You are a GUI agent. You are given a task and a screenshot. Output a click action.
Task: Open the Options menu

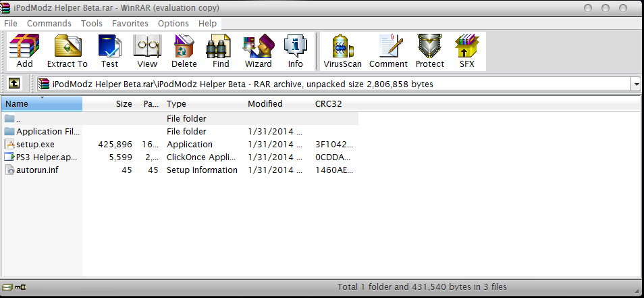(173, 24)
